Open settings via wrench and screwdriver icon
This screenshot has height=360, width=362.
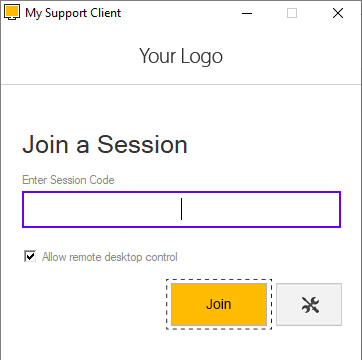tap(310, 305)
